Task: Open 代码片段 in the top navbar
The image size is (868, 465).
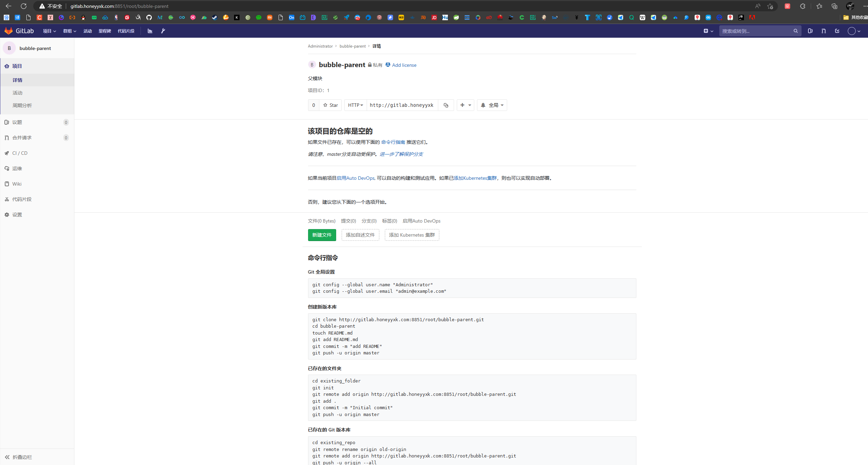Action: pos(126,31)
